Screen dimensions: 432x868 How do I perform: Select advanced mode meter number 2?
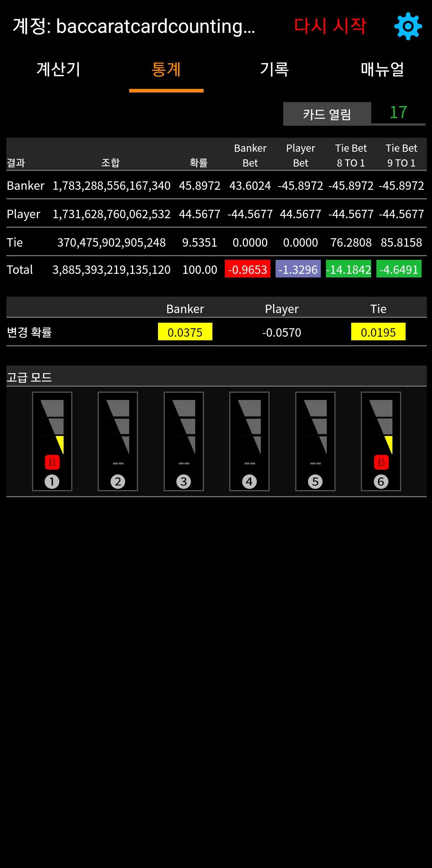point(118,441)
